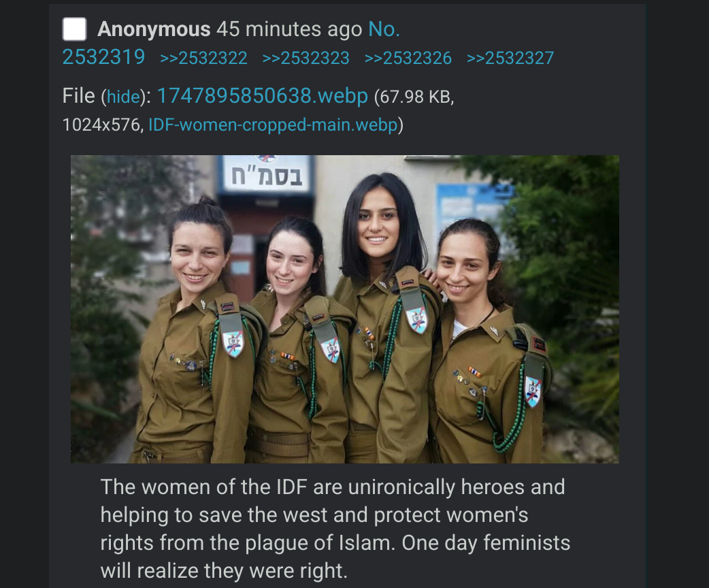Click the "One day feminists" sentence
The width and height of the screenshot is (709, 588).
pyautogui.click(x=486, y=543)
